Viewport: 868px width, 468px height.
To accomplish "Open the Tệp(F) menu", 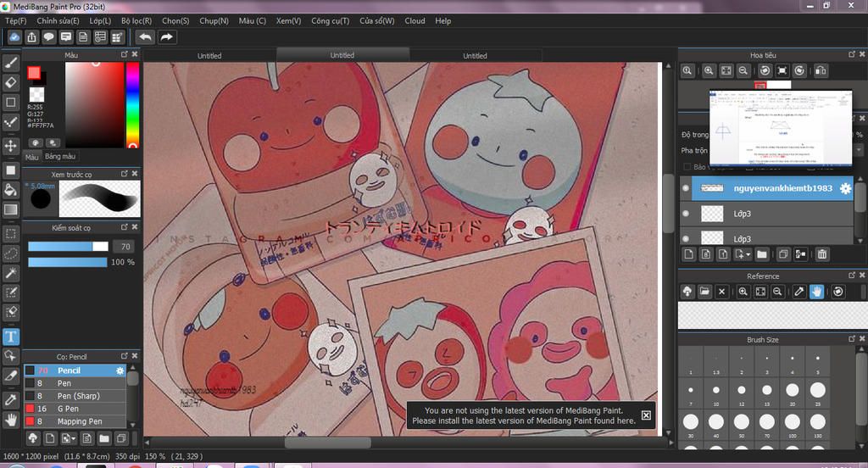I will [x=15, y=21].
